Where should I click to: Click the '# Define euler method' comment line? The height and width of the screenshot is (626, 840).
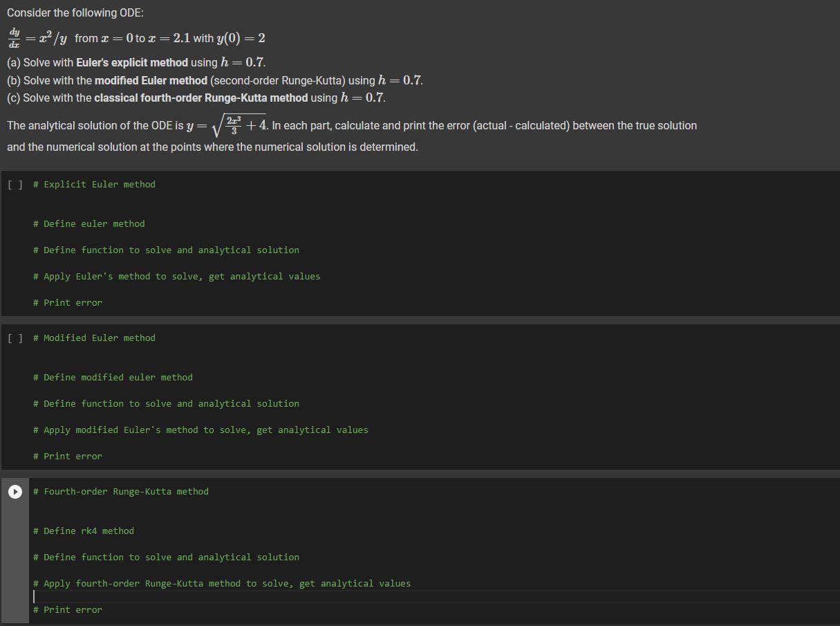pyautogui.click(x=88, y=223)
